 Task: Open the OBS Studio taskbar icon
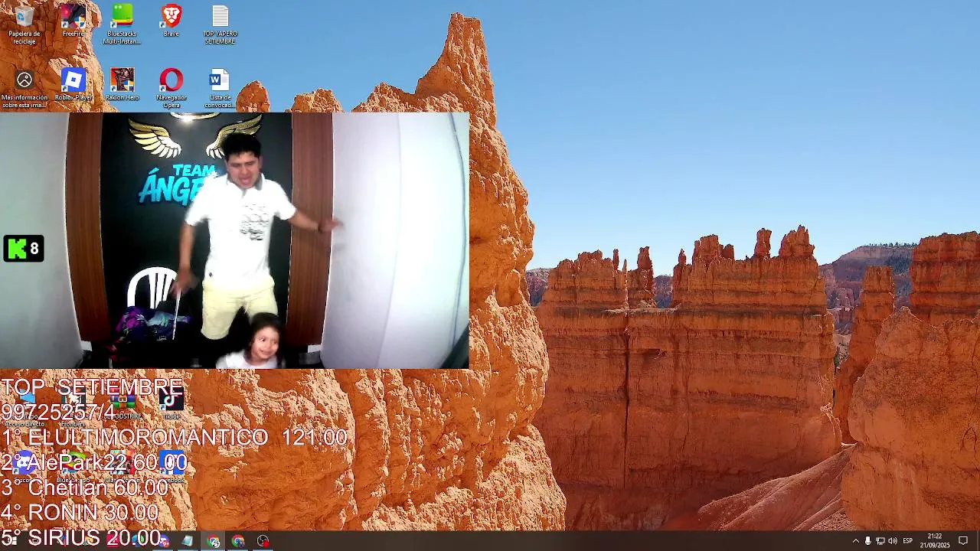(263, 541)
